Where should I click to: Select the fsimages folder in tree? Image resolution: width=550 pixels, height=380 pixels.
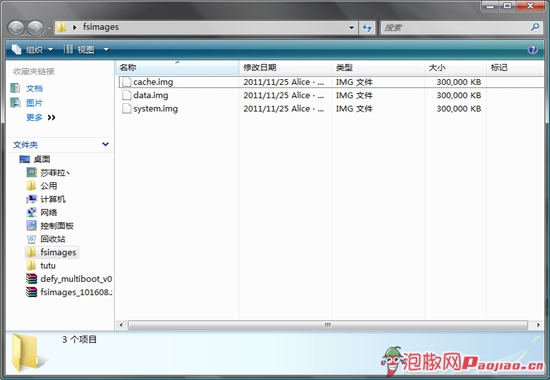point(58,252)
